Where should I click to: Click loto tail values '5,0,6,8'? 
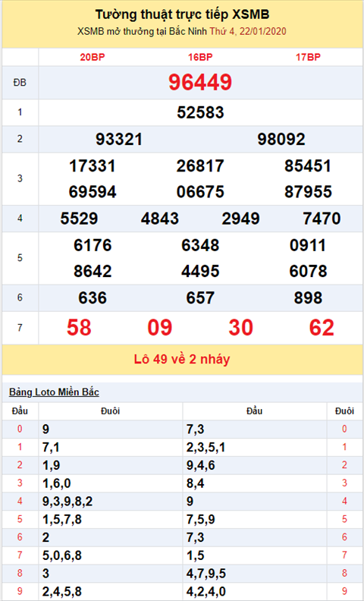[x=61, y=555]
